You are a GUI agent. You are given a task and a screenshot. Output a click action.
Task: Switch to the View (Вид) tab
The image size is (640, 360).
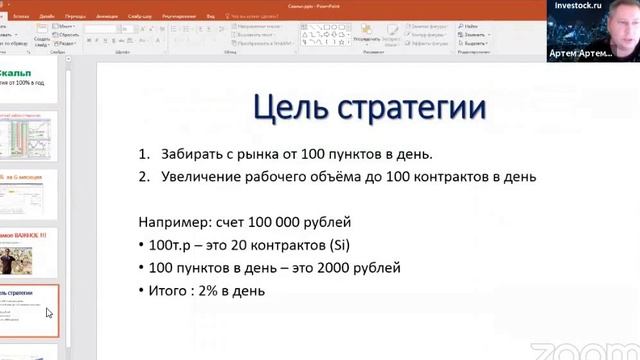211,16
